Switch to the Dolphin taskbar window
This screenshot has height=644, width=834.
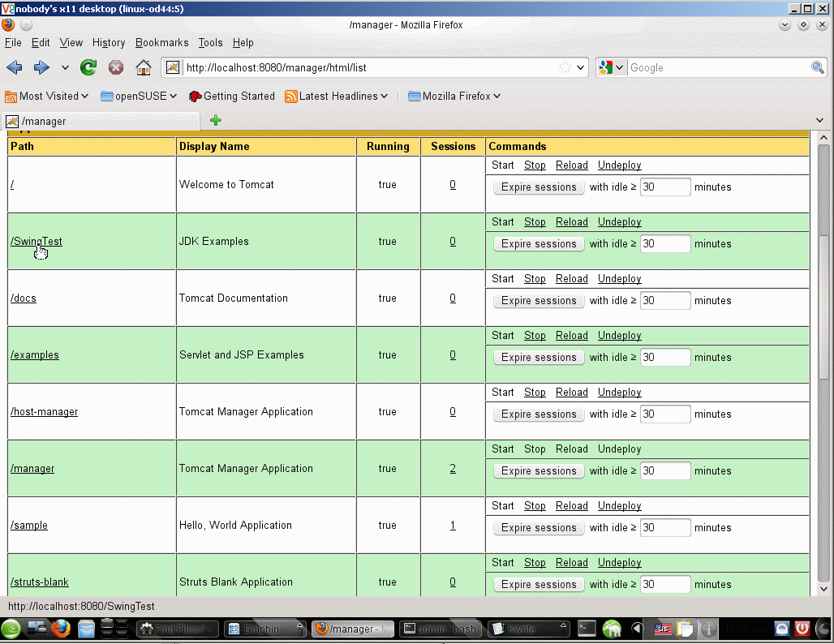pos(264,629)
